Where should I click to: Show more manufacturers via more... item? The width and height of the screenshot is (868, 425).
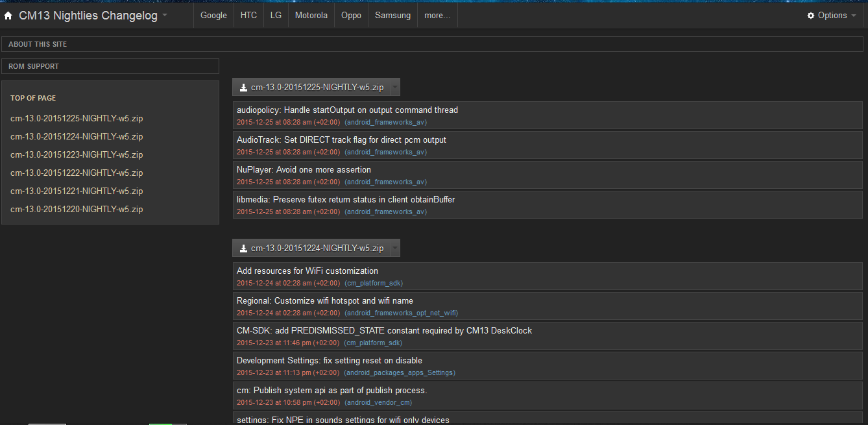tap(437, 16)
